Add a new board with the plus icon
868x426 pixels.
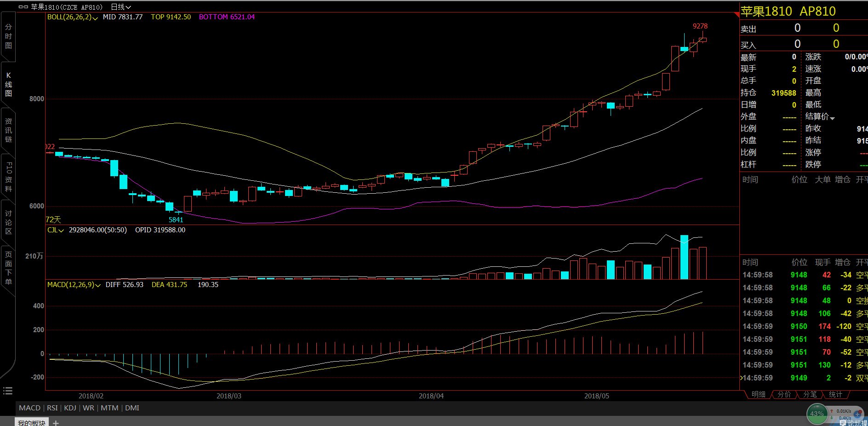(x=56, y=423)
